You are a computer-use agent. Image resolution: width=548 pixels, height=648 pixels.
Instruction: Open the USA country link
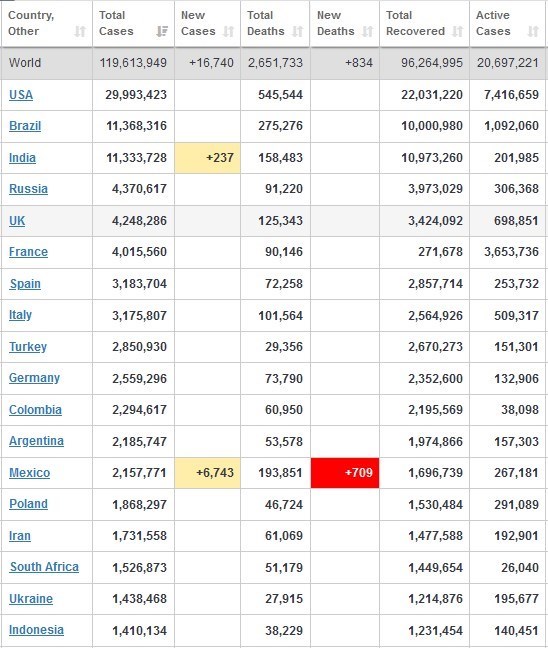[21, 95]
